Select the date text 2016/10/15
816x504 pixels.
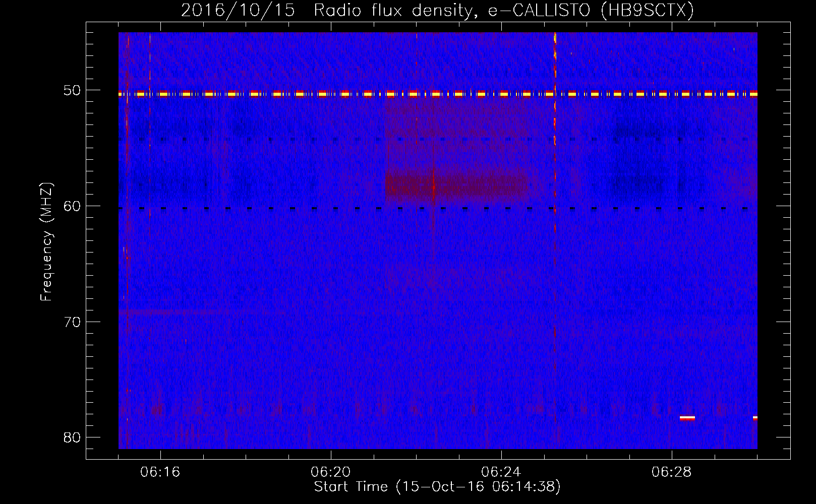tap(238, 10)
